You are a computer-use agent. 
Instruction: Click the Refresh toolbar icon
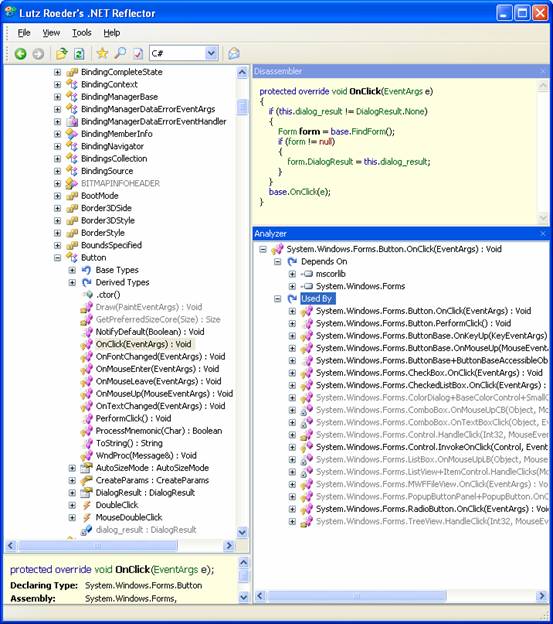pyautogui.click(x=79, y=53)
